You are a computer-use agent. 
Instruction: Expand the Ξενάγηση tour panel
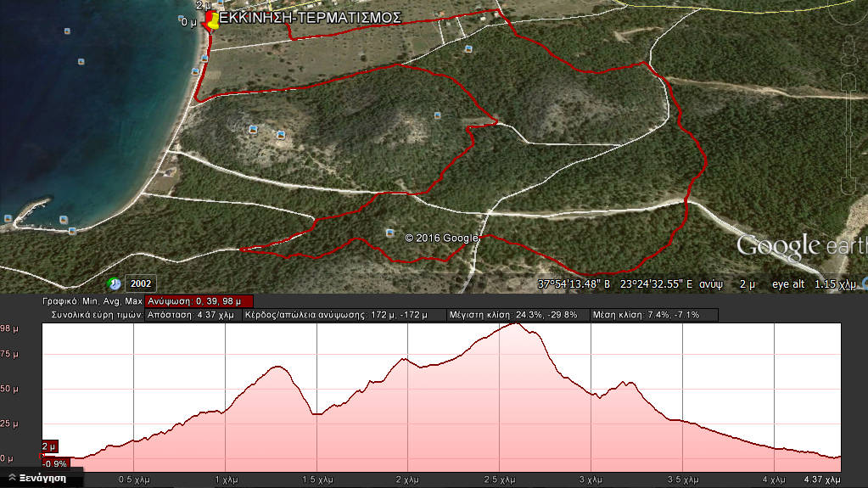coord(42,479)
